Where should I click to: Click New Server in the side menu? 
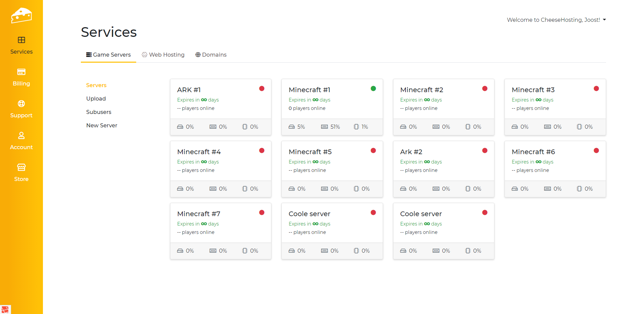coord(102,125)
